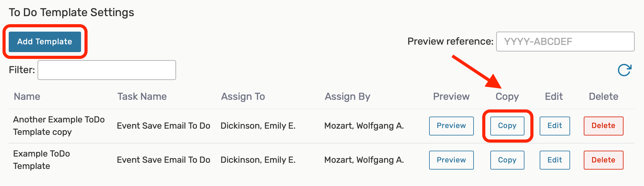Preview the Example ToDo Template row
This screenshot has height=186, width=644.
[x=451, y=160]
